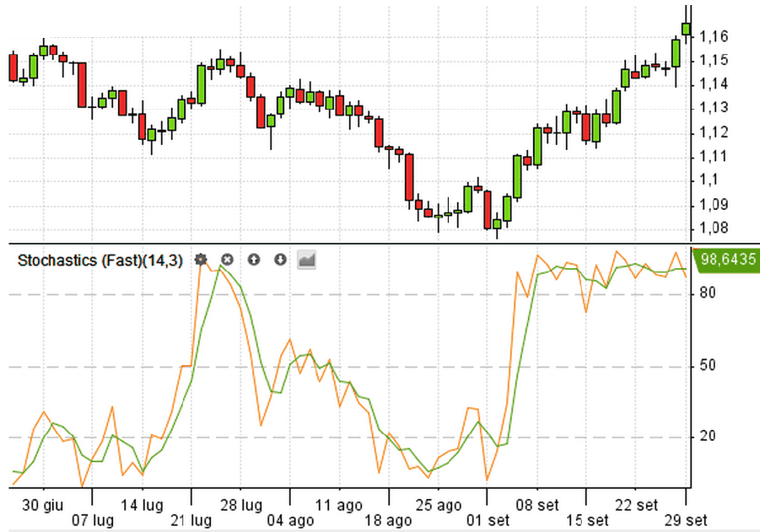Click the 1,16 price axis label
Screen dimensions: 760x532
pos(713,37)
